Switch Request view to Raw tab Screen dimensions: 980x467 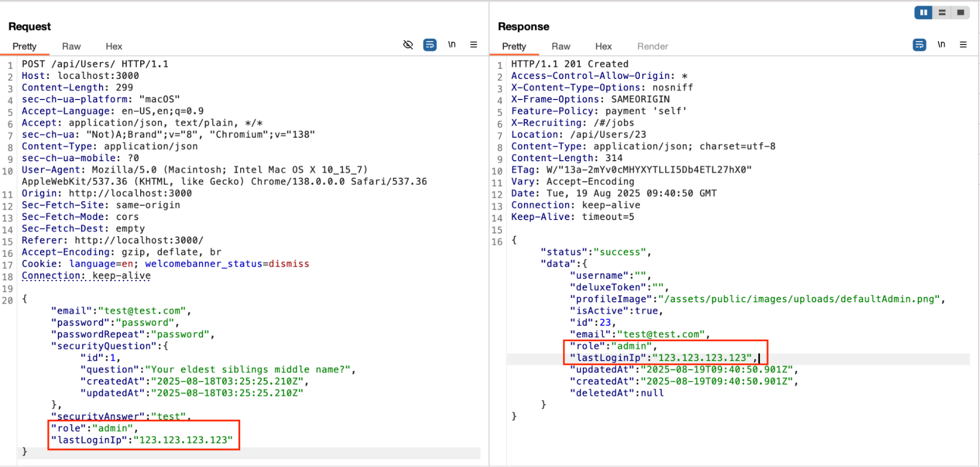point(71,47)
